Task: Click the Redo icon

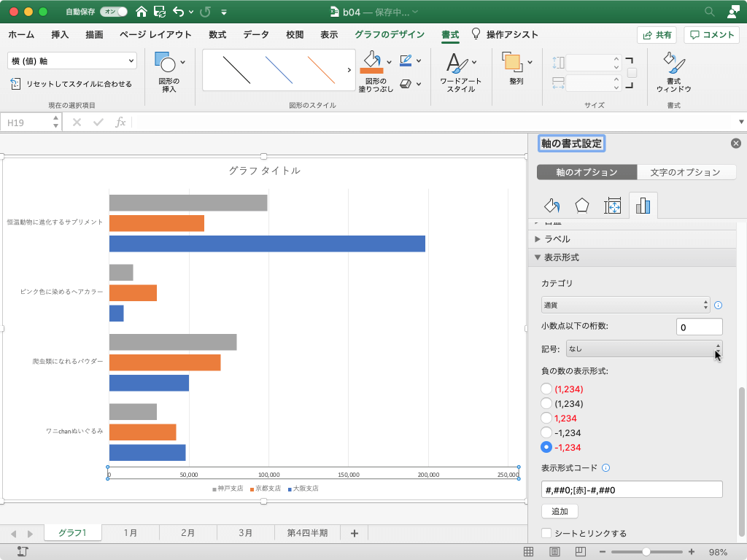Action: [205, 12]
